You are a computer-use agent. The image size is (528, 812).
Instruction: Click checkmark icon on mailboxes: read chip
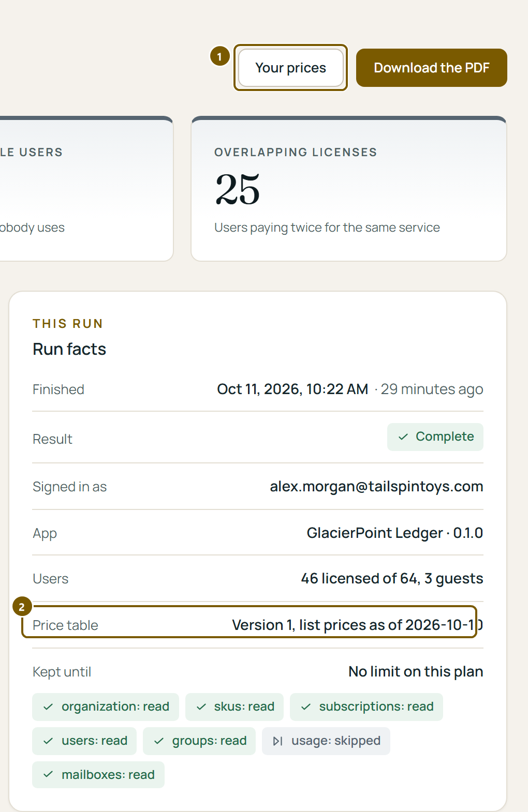[48, 775]
